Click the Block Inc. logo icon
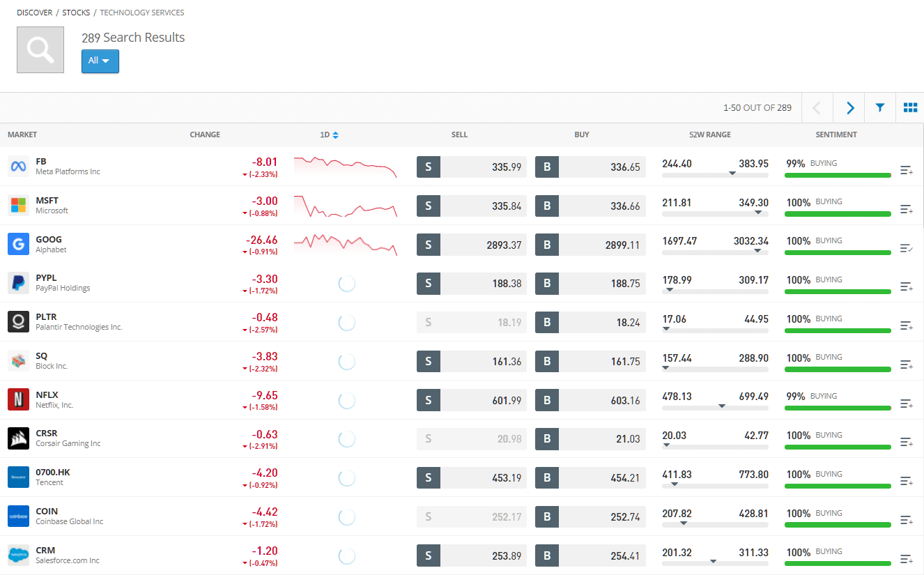Viewport: 924px width, 575px height. click(x=18, y=361)
